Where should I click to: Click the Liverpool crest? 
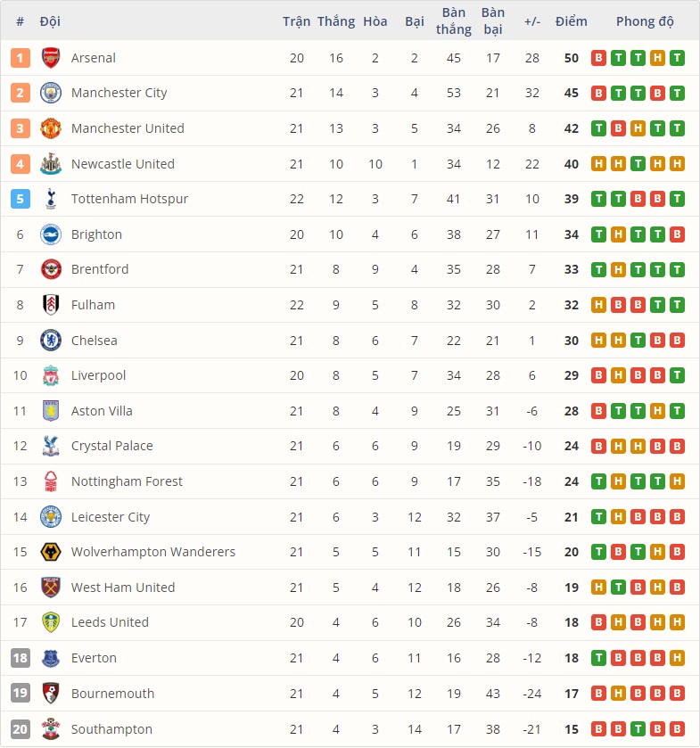pyautogui.click(x=51, y=375)
